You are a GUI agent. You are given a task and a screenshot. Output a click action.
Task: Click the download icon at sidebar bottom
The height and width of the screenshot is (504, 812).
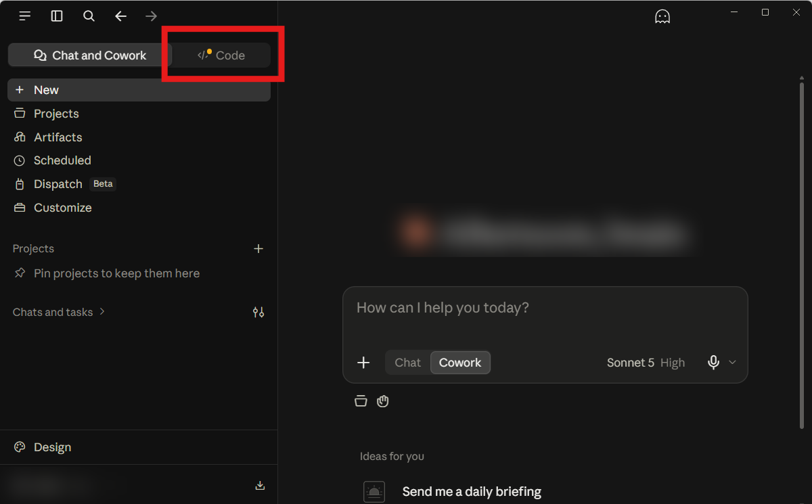pos(260,486)
